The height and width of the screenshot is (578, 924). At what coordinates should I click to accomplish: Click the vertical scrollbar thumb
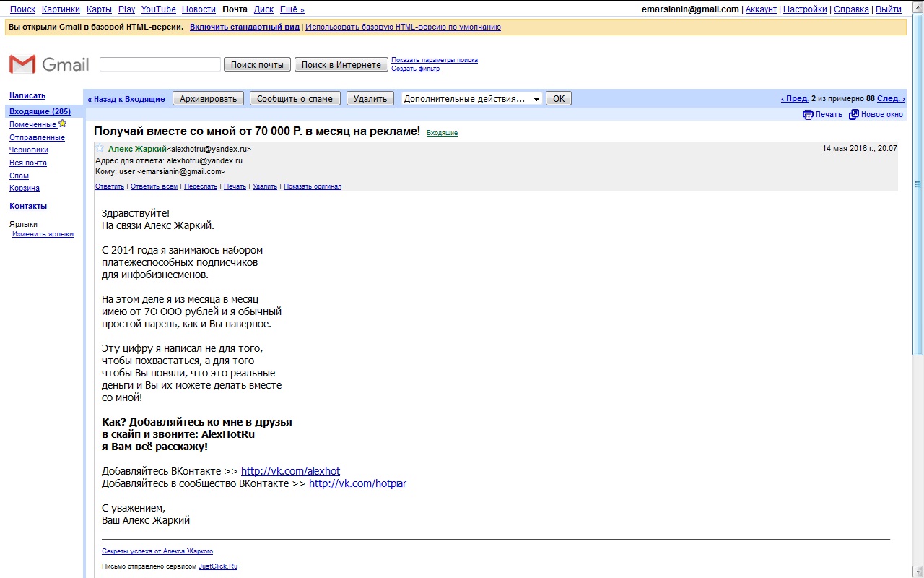tap(918, 184)
